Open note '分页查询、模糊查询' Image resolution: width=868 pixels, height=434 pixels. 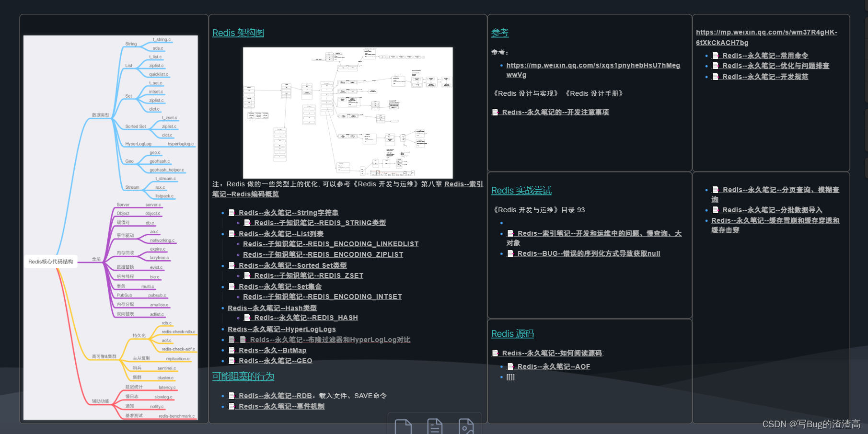point(775,194)
